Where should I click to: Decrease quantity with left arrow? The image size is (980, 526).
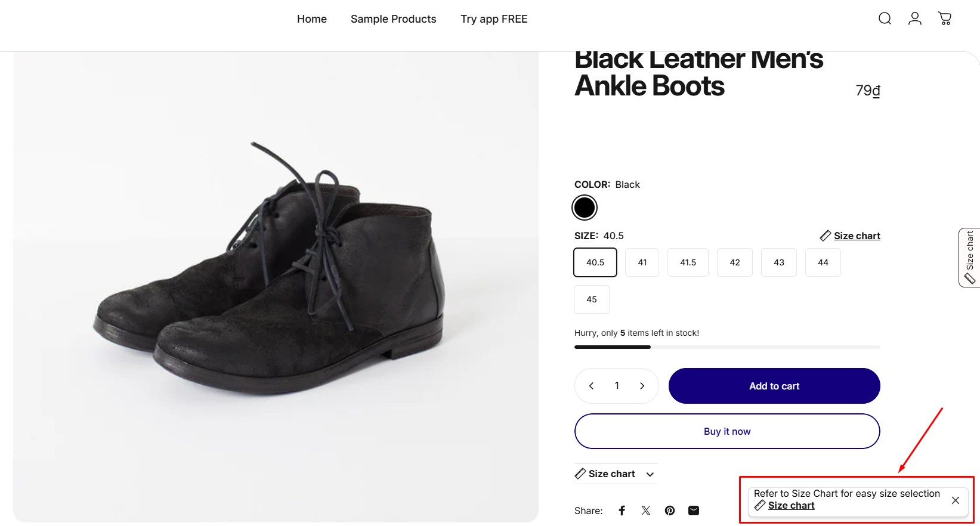[591, 386]
